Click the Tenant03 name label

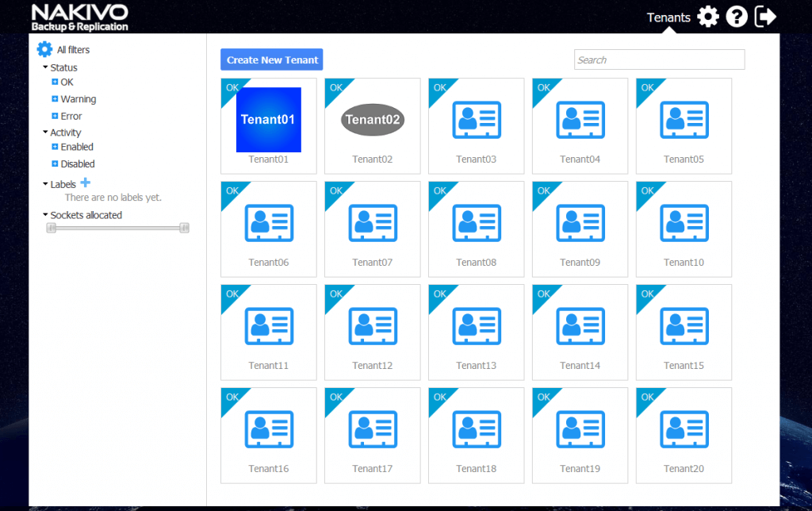477,159
